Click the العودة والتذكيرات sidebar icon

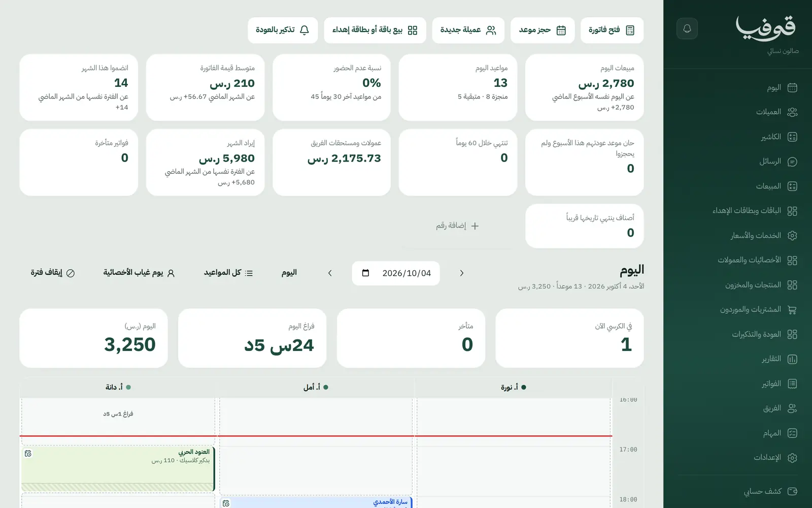click(x=792, y=334)
